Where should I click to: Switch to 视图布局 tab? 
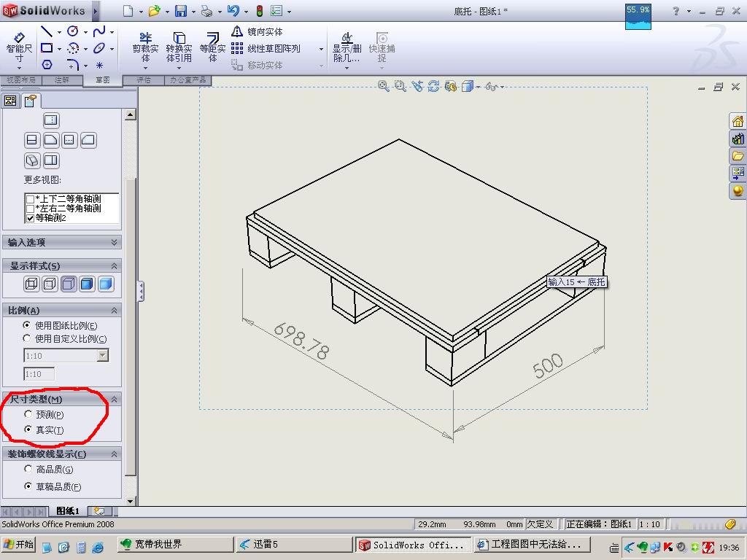(21, 80)
